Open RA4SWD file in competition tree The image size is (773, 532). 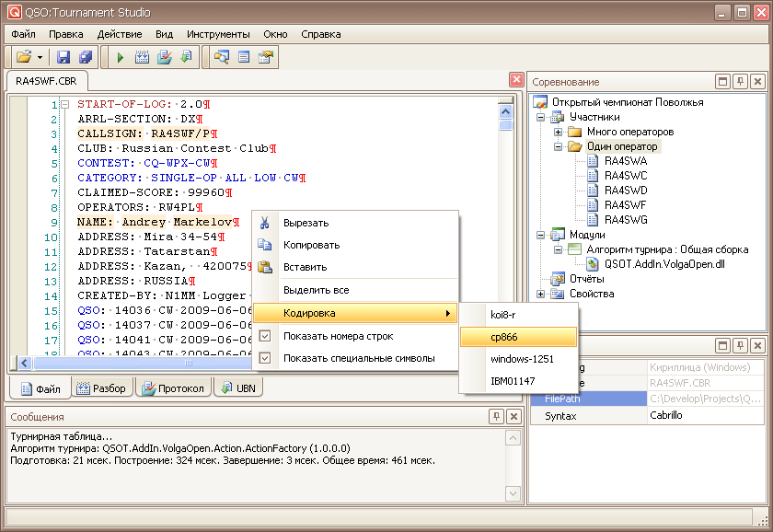pos(625,191)
